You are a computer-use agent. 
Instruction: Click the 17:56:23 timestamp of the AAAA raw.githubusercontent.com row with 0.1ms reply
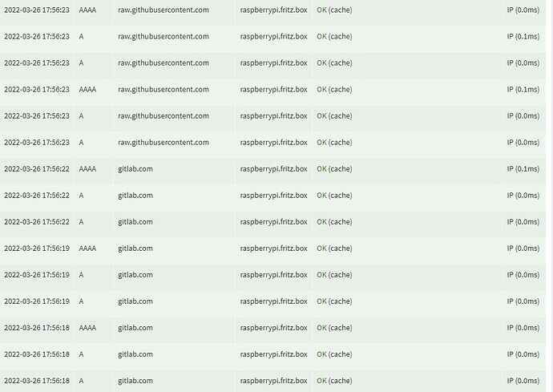(37, 89)
